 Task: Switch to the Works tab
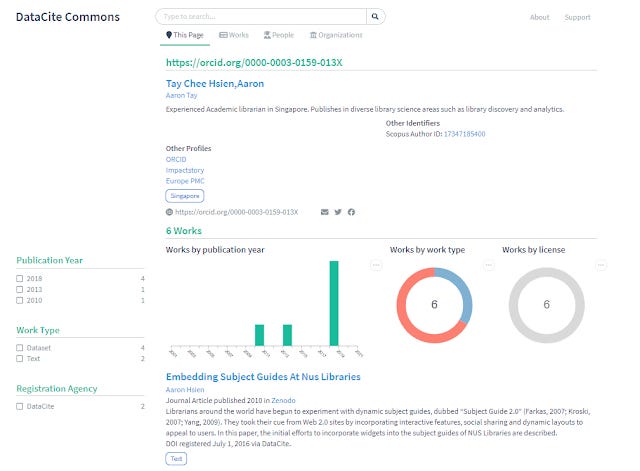(x=234, y=35)
